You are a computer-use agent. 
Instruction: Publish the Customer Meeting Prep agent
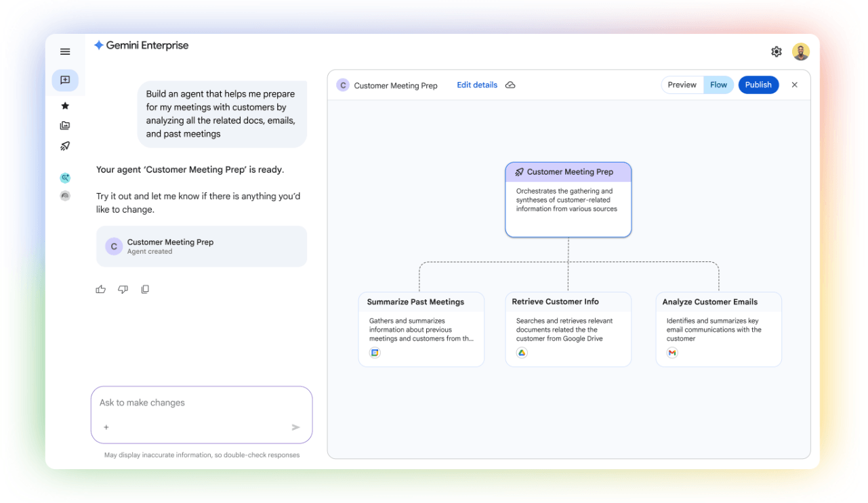click(x=758, y=85)
